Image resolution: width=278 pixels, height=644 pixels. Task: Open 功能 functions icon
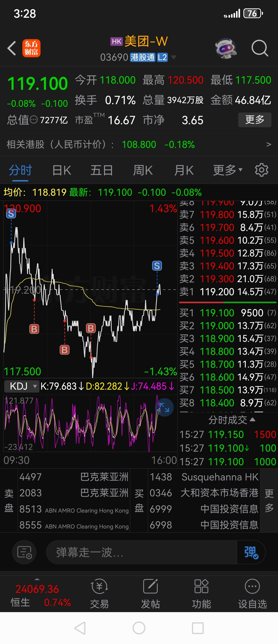pos(201,594)
